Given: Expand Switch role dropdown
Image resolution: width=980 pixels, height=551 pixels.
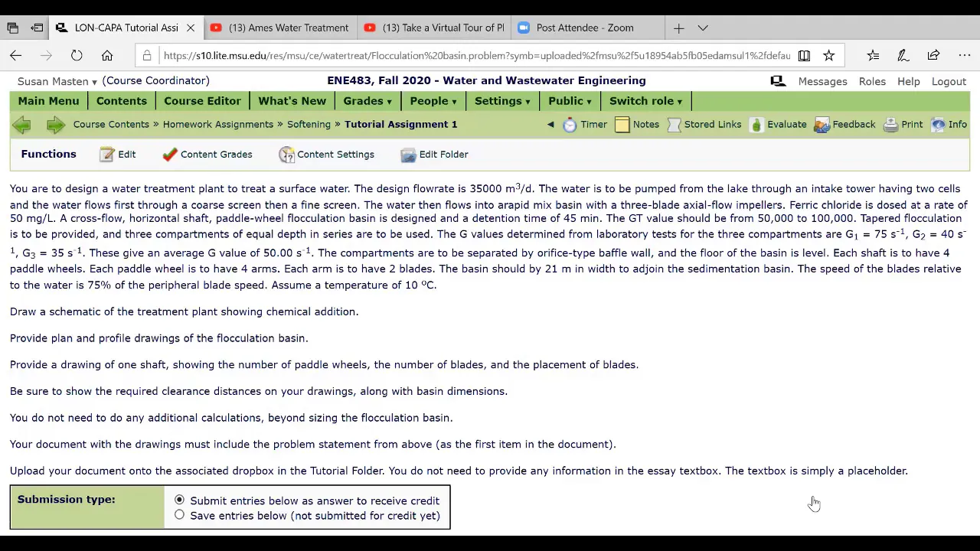Looking at the screenshot, I should (645, 101).
